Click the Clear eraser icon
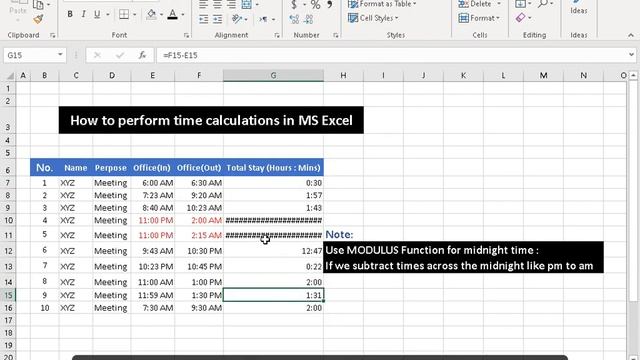640x360 pixels. [520, 18]
